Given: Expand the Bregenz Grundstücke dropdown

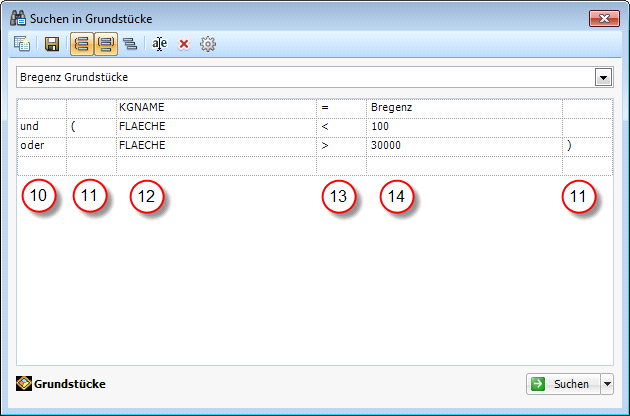Looking at the screenshot, I should [x=602, y=77].
